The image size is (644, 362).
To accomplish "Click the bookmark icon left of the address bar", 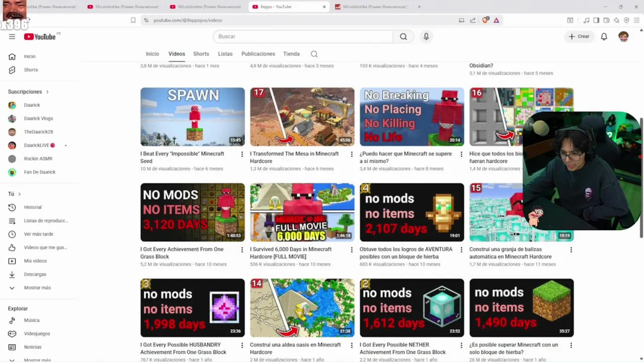I will pyautogui.click(x=133, y=20).
